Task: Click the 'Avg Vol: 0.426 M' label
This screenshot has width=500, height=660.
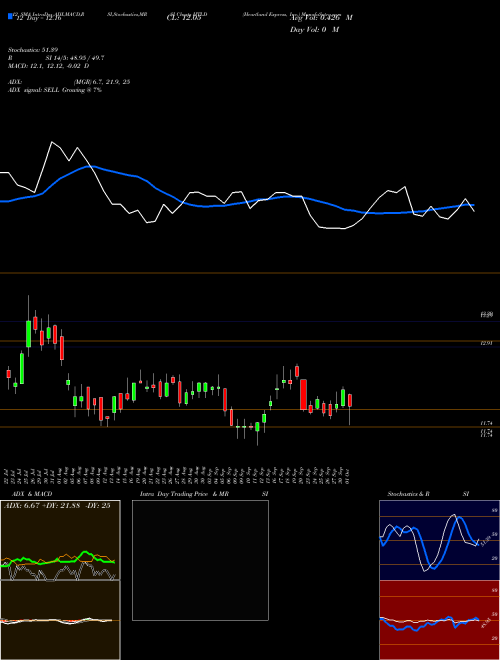Action: pyautogui.click(x=321, y=18)
